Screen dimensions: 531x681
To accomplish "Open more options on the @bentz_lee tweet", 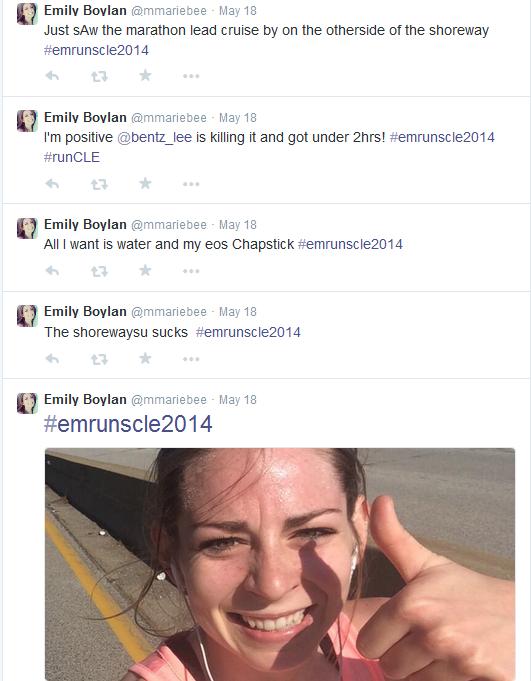I will point(191,184).
